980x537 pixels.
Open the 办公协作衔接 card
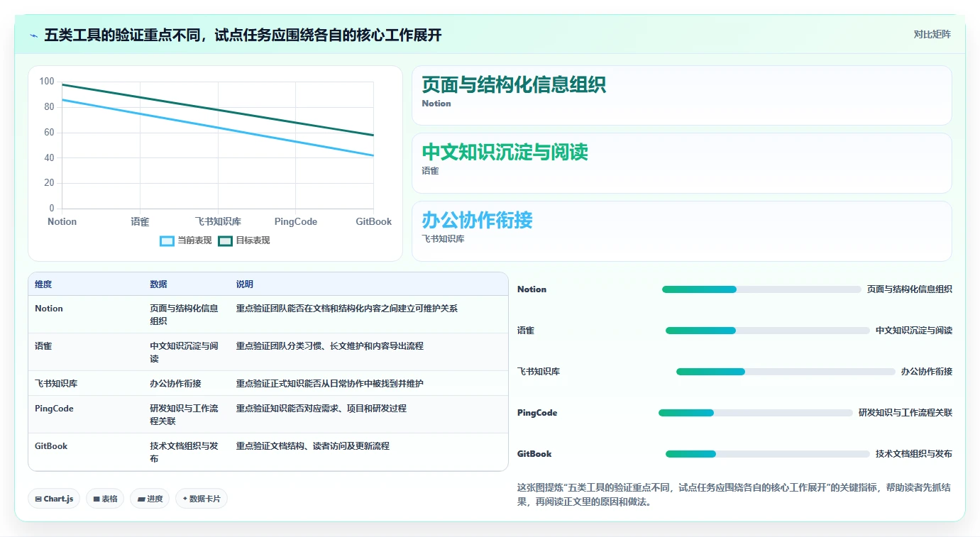pos(681,231)
